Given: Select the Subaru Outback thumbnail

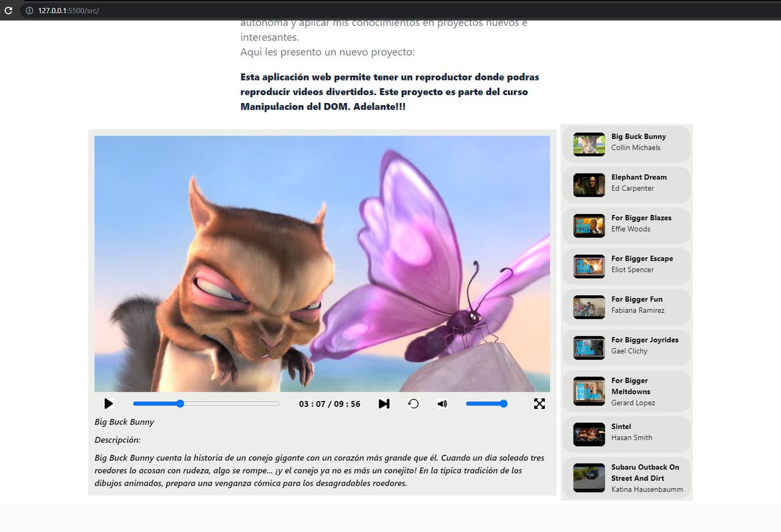Looking at the screenshot, I should pos(589,478).
